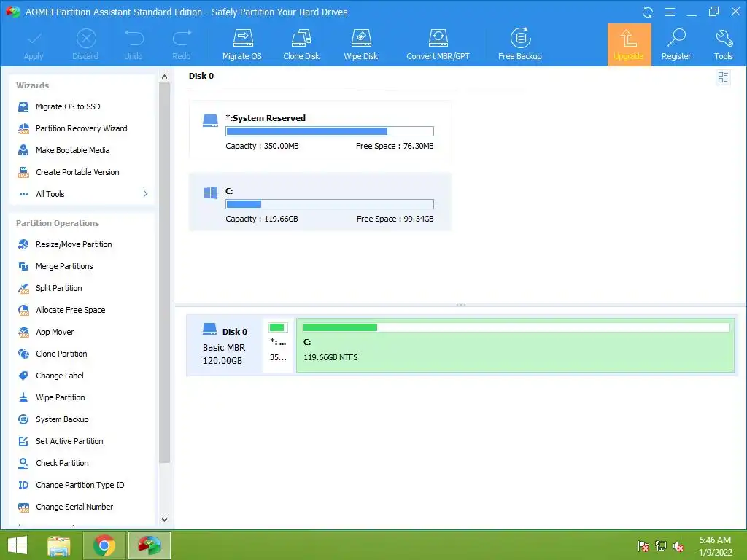Open the Migrate OS toolbar tool

(x=242, y=44)
